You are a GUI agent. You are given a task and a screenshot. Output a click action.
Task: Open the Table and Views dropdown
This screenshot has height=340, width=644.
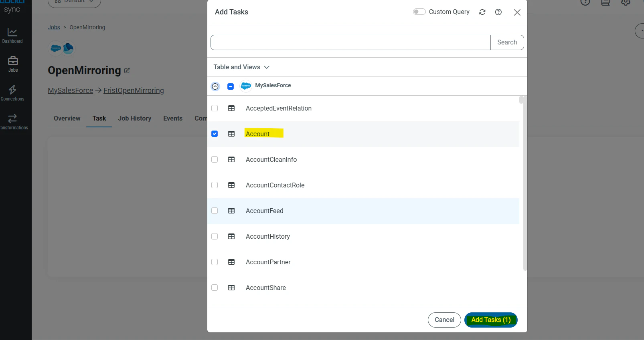tap(241, 67)
